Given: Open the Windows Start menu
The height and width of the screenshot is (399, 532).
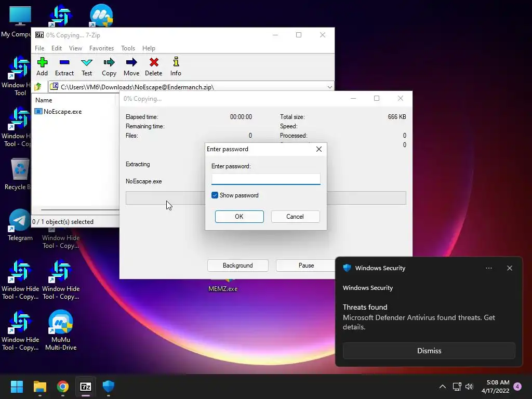Looking at the screenshot, I should 17,387.
